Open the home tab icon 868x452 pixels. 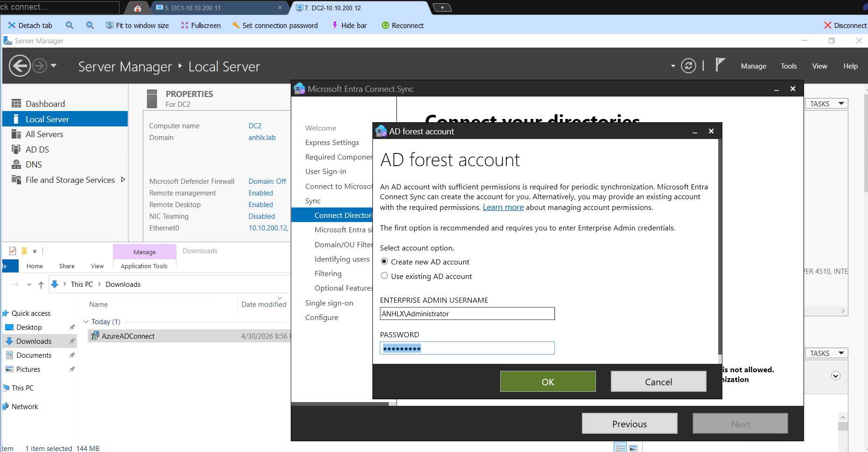tap(137, 8)
